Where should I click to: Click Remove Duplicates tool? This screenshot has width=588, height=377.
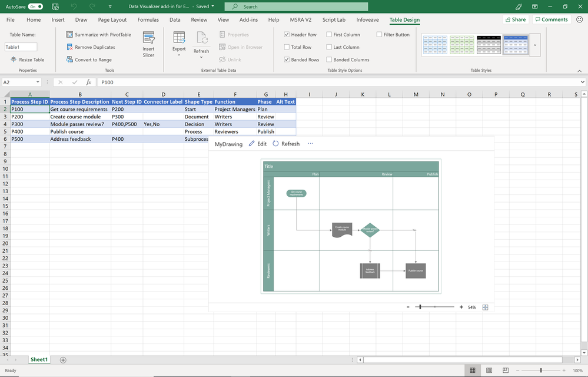point(91,47)
